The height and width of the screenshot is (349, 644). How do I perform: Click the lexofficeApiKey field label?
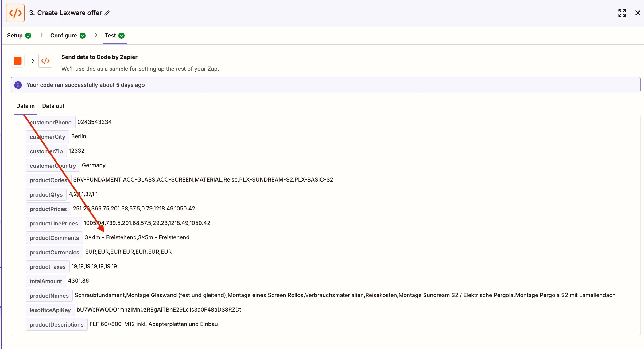50,310
